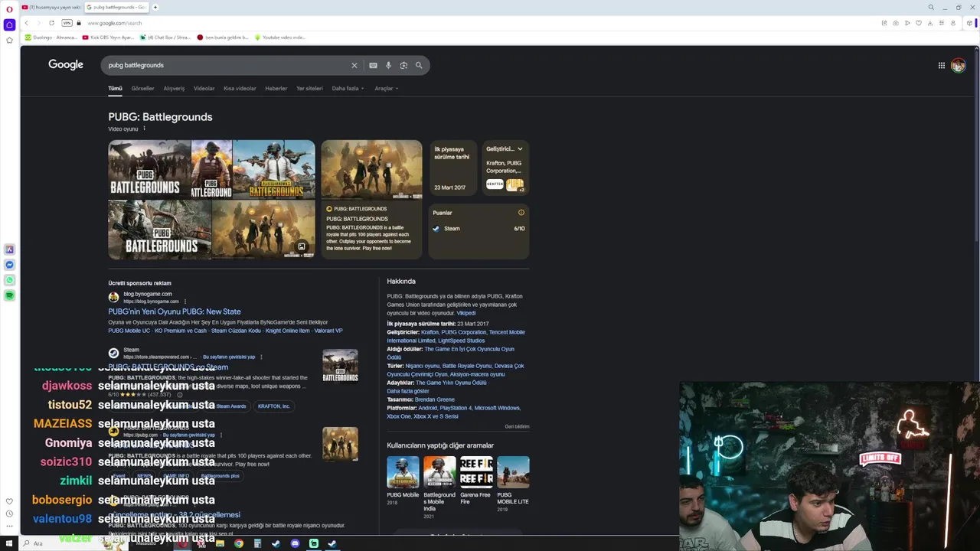Open the on-screen keyboard in search box
This screenshot has width=980, height=551.
tap(373, 65)
